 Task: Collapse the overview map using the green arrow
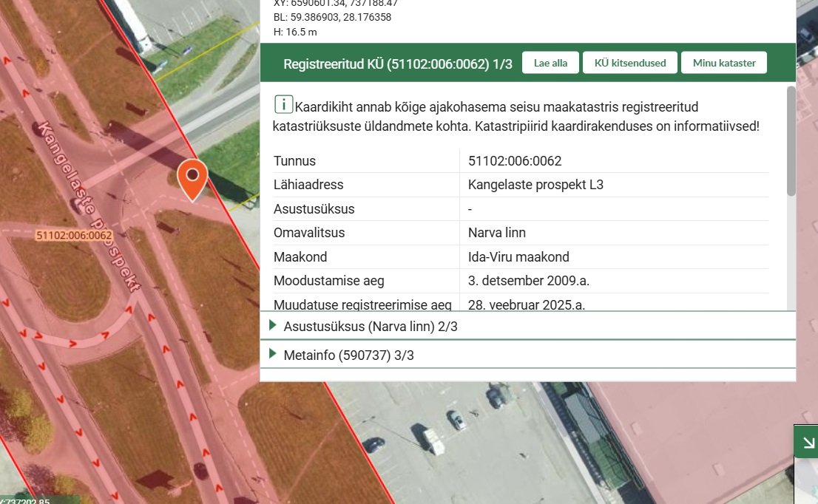pyautogui.click(x=808, y=443)
